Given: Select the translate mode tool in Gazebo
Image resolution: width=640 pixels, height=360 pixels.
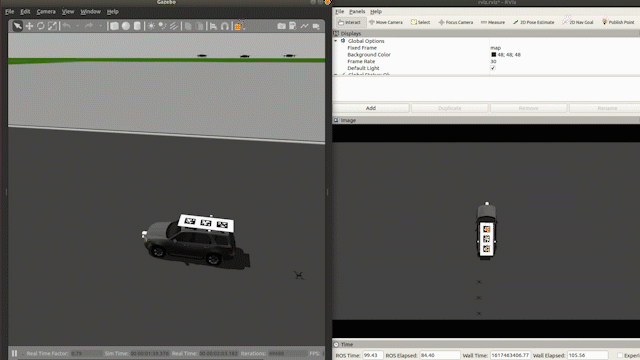Looking at the screenshot, I should tap(29, 26).
